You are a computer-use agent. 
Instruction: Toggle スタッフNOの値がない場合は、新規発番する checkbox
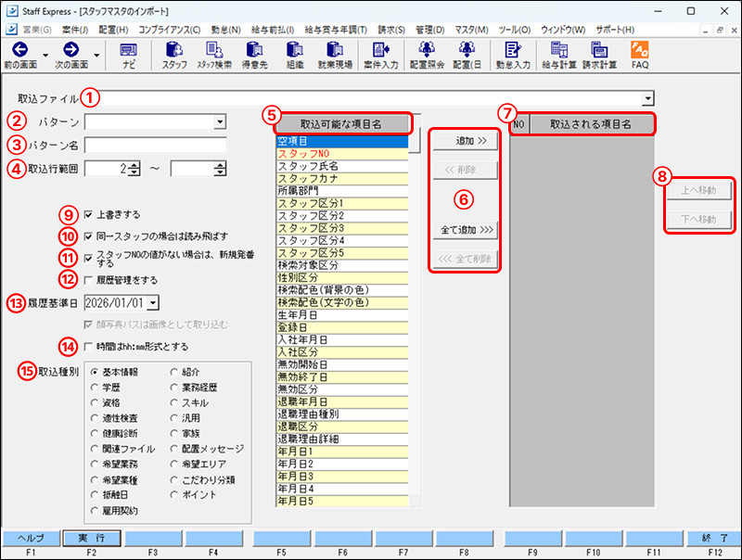point(88,259)
